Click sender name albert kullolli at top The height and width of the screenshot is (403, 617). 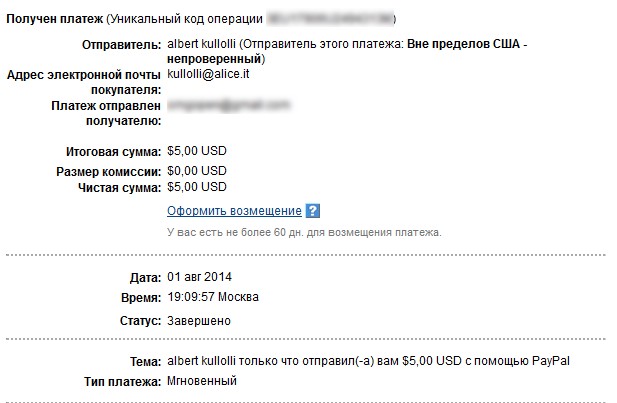pos(203,45)
